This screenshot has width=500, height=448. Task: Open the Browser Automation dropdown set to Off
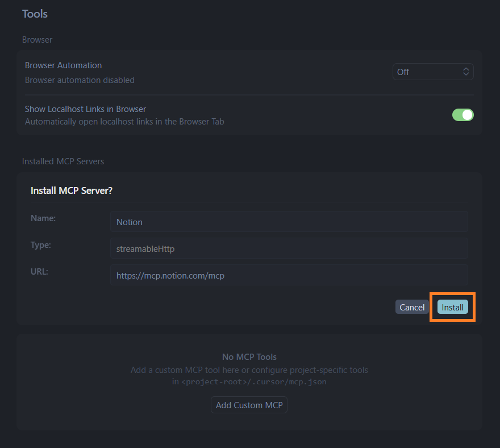(x=432, y=72)
